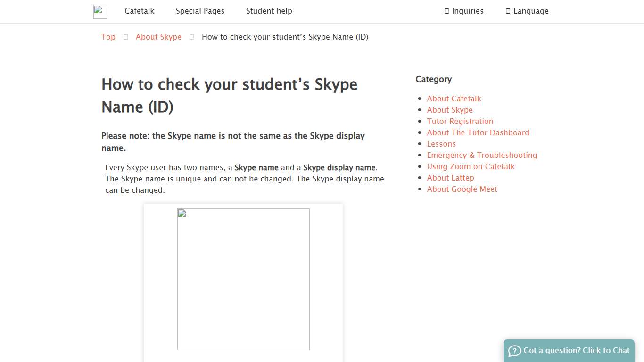Open the Tutor Registration category link
The image size is (644, 362).
pyautogui.click(x=460, y=121)
